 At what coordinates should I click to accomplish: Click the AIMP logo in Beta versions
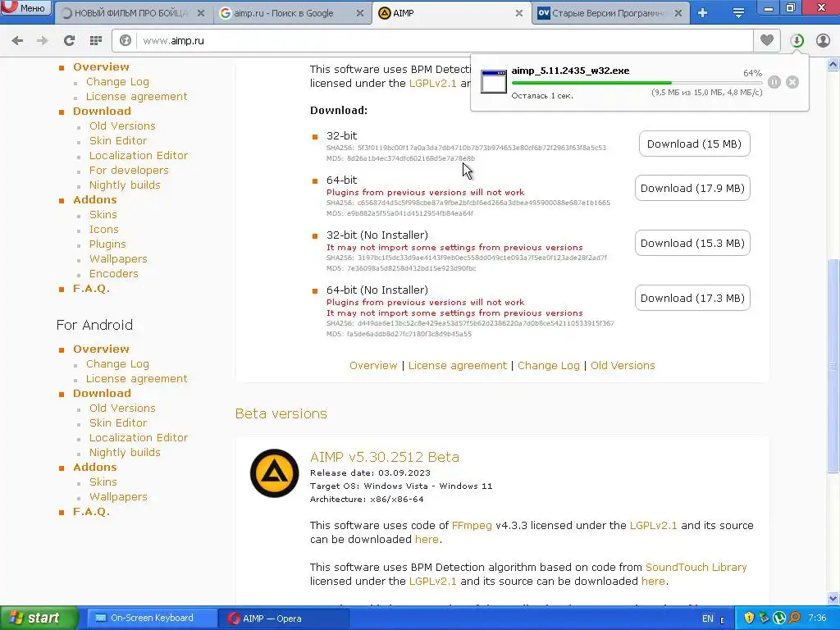274,473
